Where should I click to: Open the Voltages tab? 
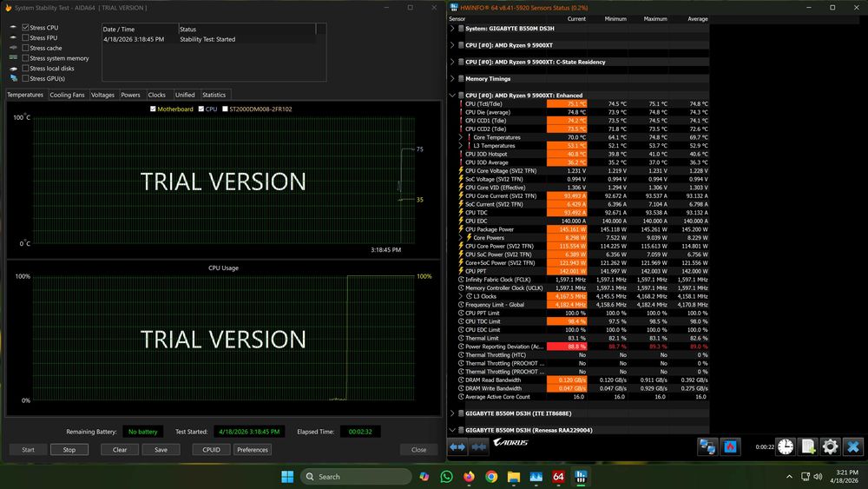click(x=102, y=95)
